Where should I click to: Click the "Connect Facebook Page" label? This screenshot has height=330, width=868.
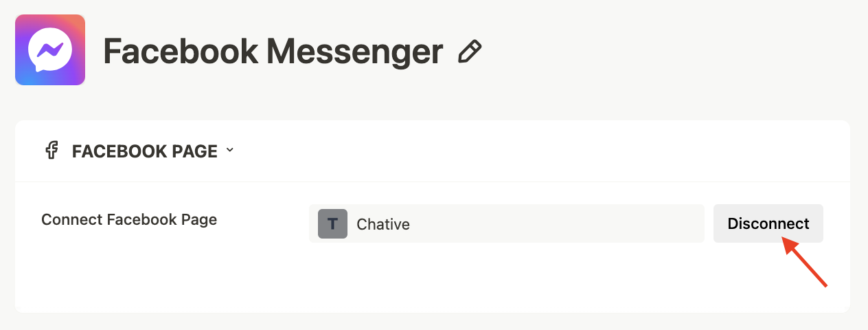pos(129,220)
